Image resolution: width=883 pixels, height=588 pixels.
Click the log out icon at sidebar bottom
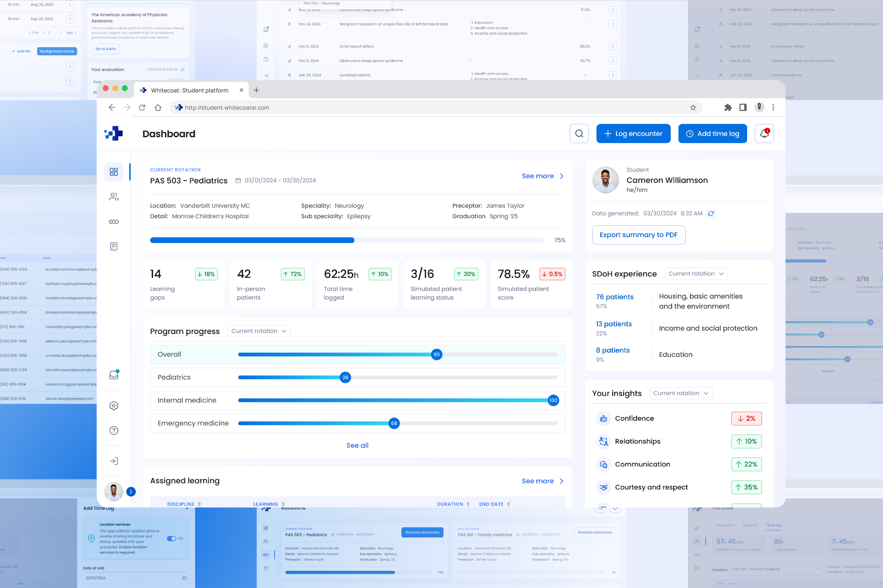click(114, 461)
